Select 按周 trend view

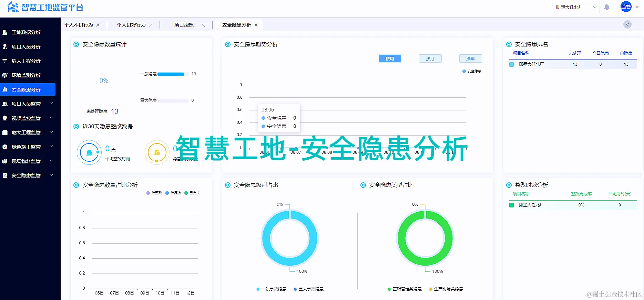tap(390, 58)
